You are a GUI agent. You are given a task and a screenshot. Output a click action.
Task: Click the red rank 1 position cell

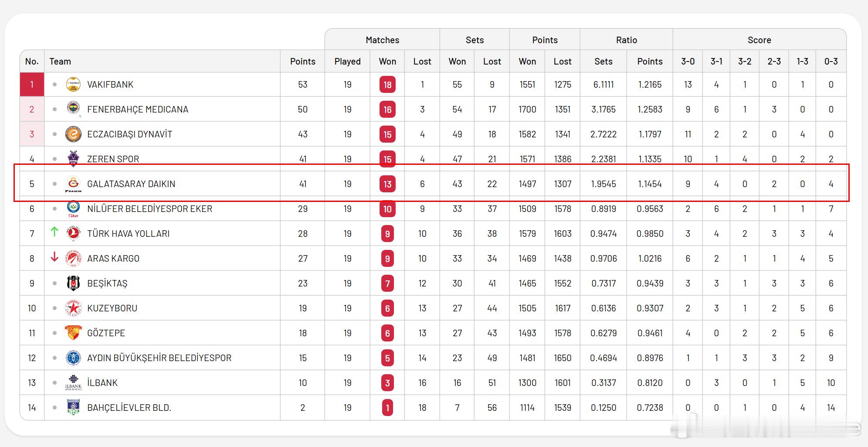point(32,85)
